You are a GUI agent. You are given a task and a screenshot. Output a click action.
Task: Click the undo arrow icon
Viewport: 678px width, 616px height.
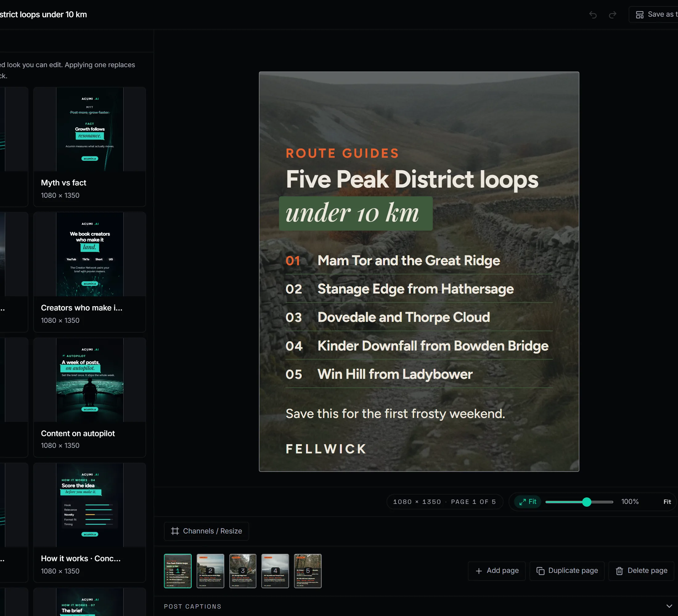coord(593,15)
